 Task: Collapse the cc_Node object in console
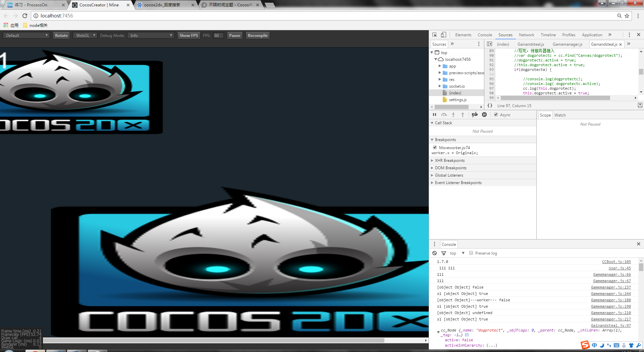tap(438, 332)
